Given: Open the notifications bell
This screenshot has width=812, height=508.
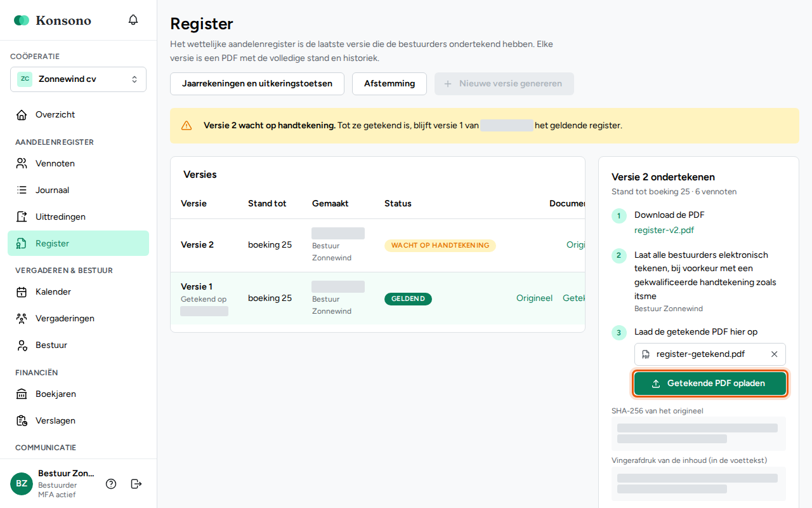Looking at the screenshot, I should pos(133,20).
